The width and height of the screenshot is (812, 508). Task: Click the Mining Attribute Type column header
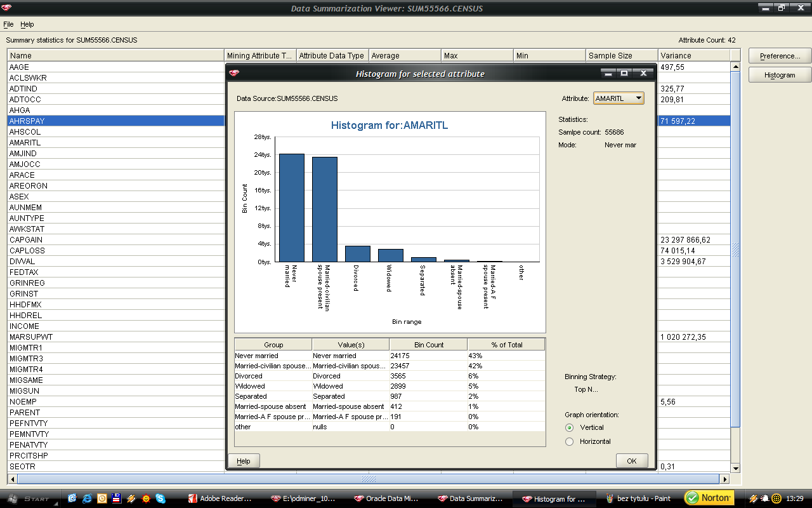(x=261, y=55)
